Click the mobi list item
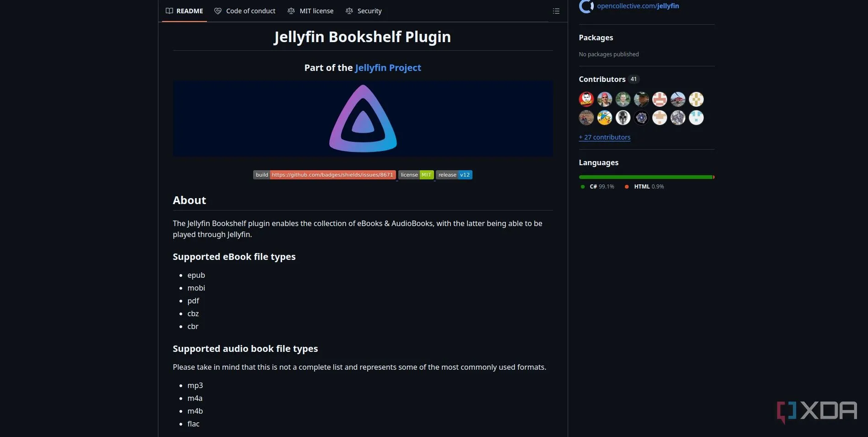The width and height of the screenshot is (868, 437). pos(196,288)
